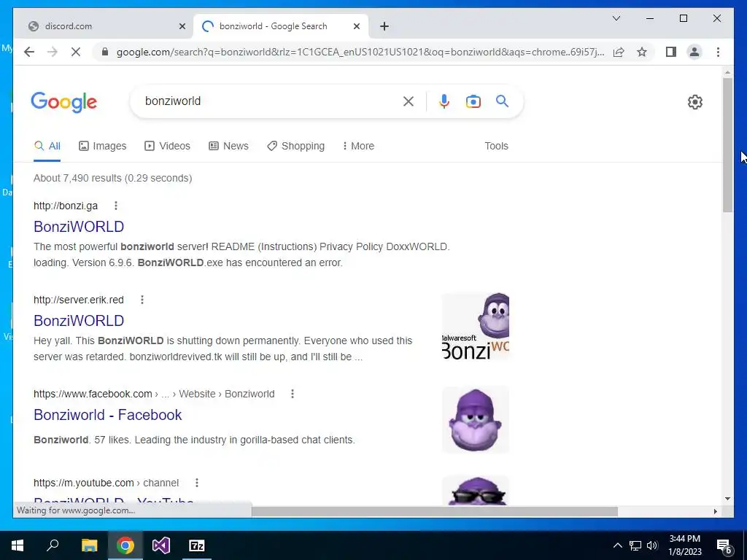The width and height of the screenshot is (747, 560).
Task: Start voice search with microphone
Action: (x=444, y=101)
